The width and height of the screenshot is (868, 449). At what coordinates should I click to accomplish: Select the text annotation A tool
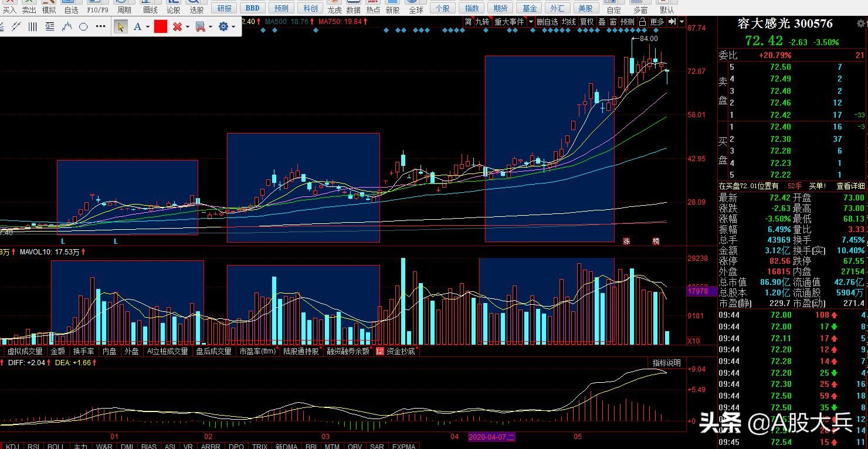click(x=137, y=27)
